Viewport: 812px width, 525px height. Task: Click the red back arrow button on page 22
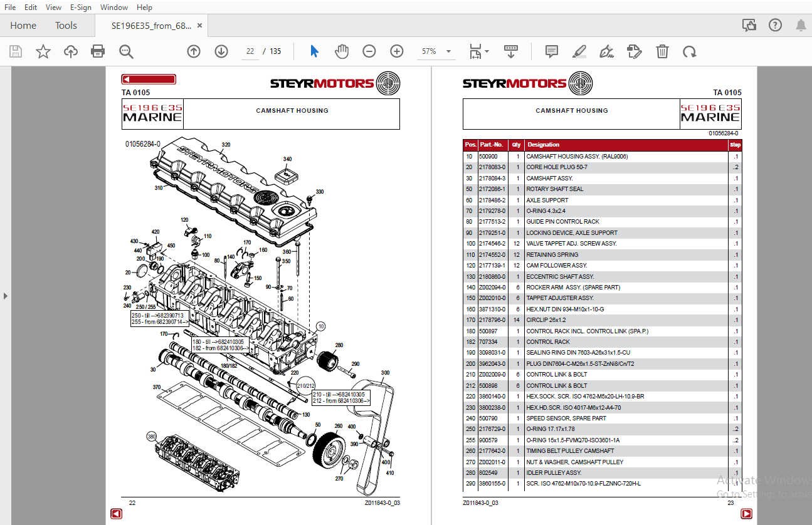pos(149,79)
